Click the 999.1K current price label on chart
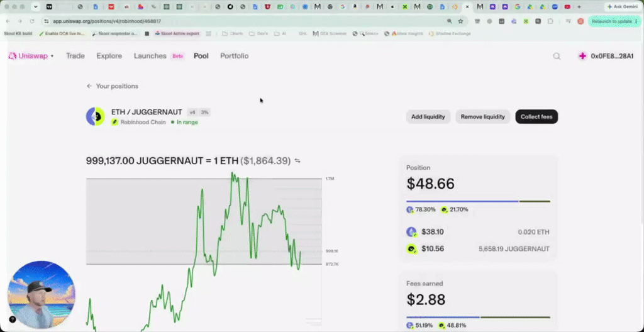 coord(332,251)
